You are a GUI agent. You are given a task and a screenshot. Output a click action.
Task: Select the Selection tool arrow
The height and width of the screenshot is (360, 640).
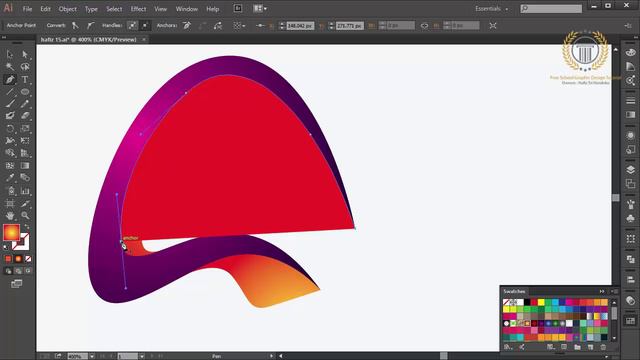click(10, 54)
